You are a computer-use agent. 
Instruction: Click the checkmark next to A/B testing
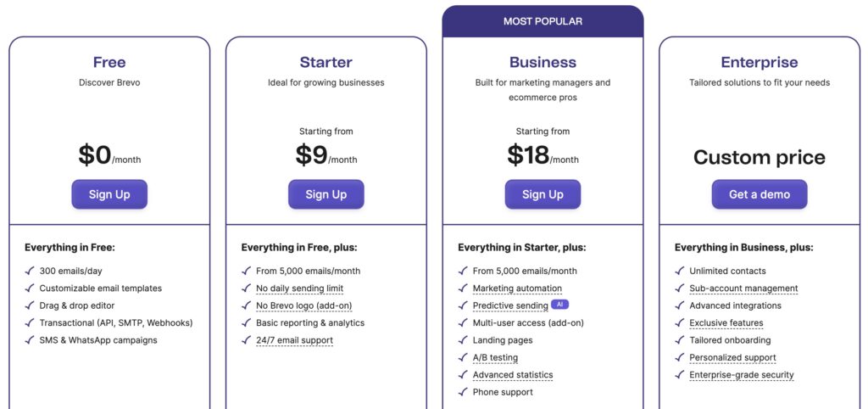(462, 357)
